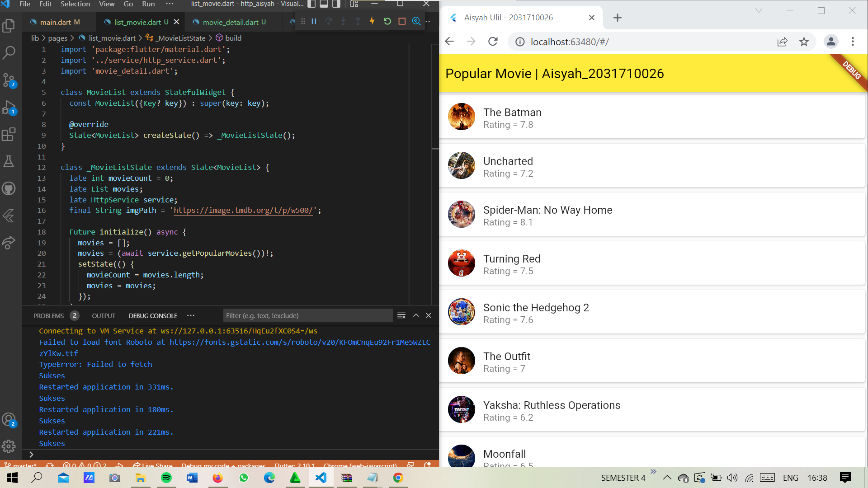
Task: Open the Run menu
Action: [148, 4]
